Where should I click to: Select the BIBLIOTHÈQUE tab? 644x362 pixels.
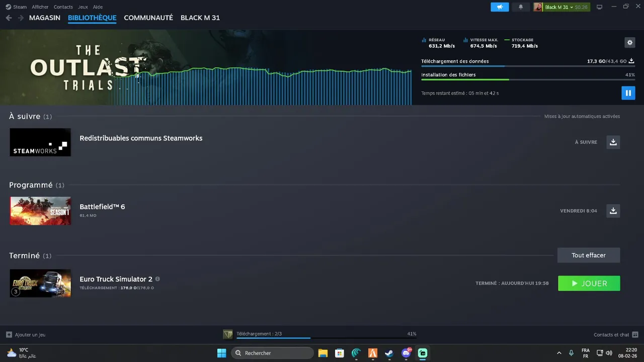pos(92,18)
